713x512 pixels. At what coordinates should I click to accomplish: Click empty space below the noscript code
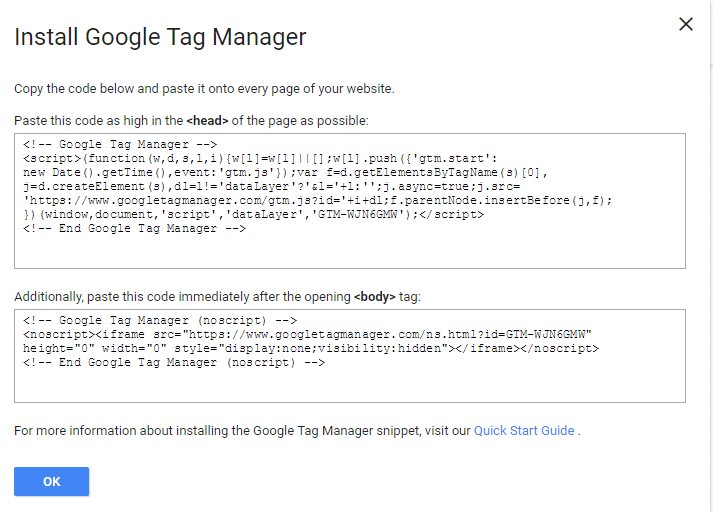[350, 386]
